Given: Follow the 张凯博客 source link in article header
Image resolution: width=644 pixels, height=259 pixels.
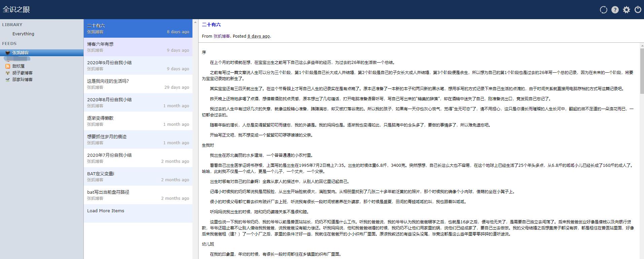Looking at the screenshot, I should click(222, 36).
